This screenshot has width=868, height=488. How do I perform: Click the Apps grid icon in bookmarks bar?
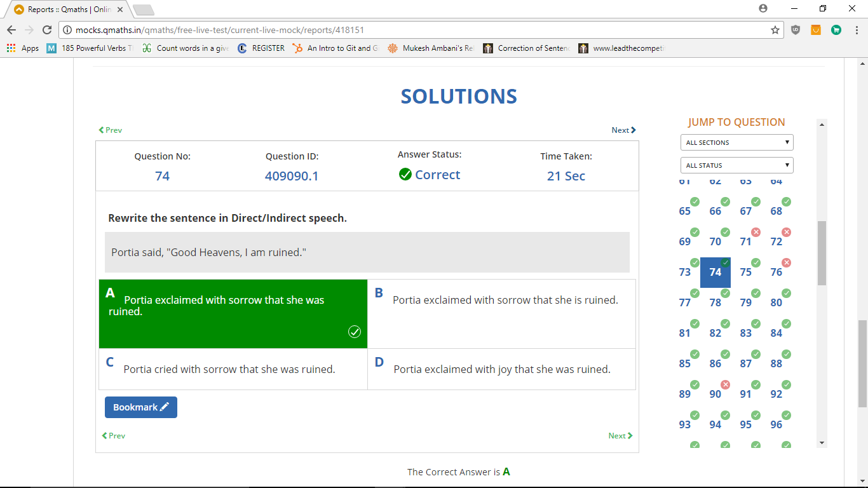pos(11,48)
